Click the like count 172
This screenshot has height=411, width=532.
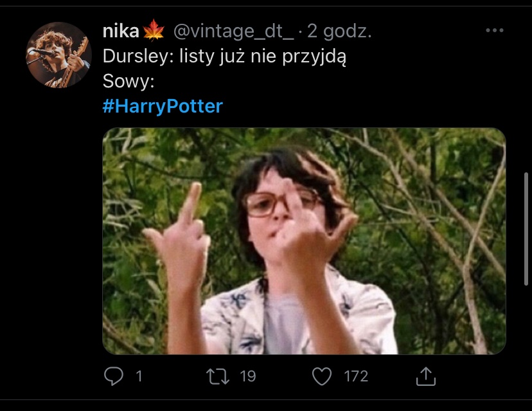point(356,376)
